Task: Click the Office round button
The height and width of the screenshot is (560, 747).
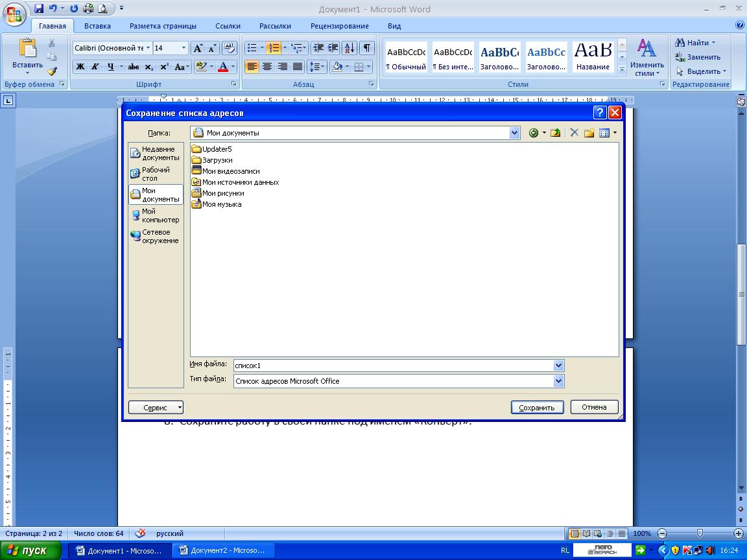Action: (14, 14)
